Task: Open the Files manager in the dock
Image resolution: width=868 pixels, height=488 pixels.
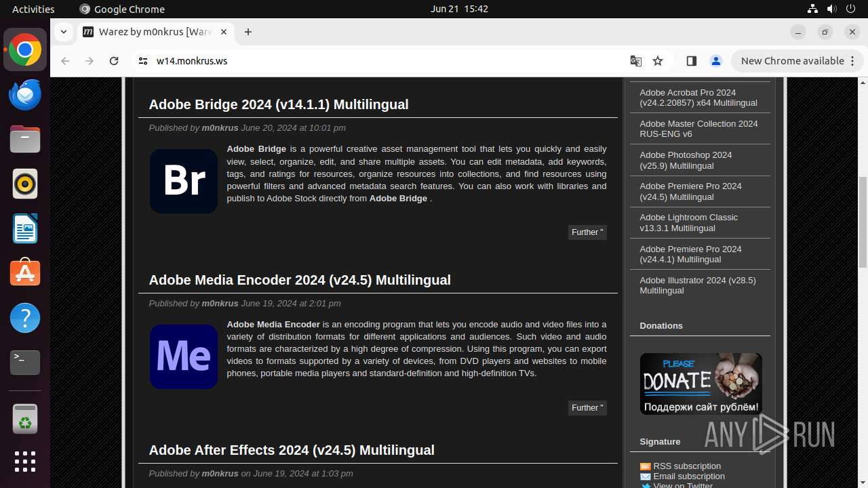Action: pyautogui.click(x=25, y=140)
